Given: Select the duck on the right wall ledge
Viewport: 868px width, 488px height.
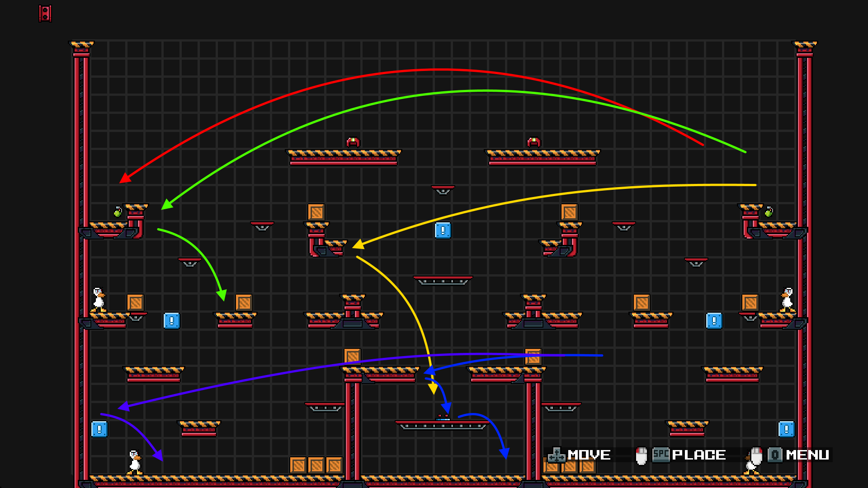Looking at the screenshot, I should [787, 300].
